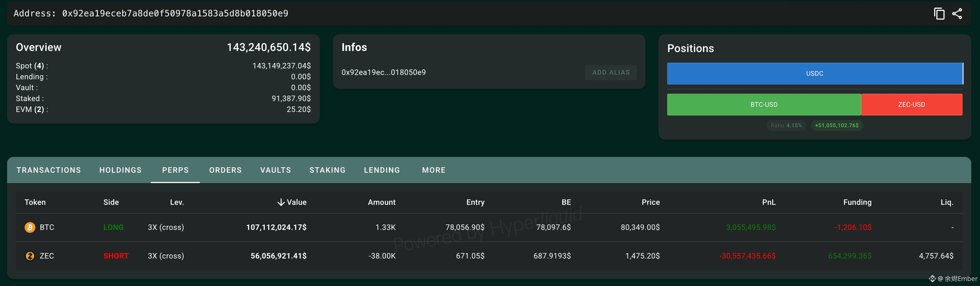Switch to the TRANSACTIONS tab
This screenshot has height=286, width=980.
[x=49, y=170]
